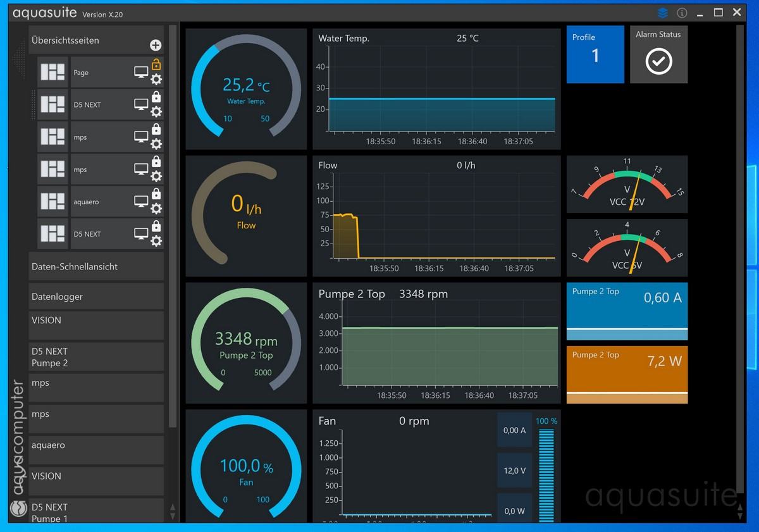Image resolution: width=759 pixels, height=532 pixels.
Task: Select layout thumbnail of D5 NEXT below Page
Action: [53, 105]
